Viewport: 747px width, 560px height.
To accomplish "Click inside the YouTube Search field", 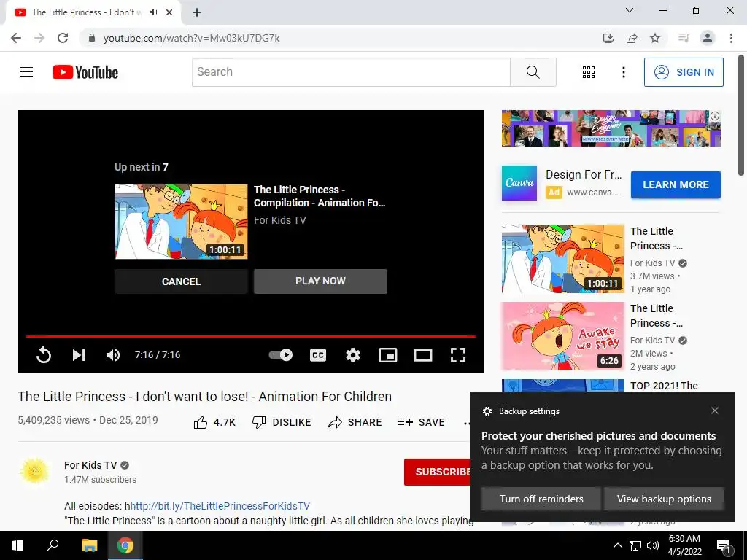I will [351, 72].
